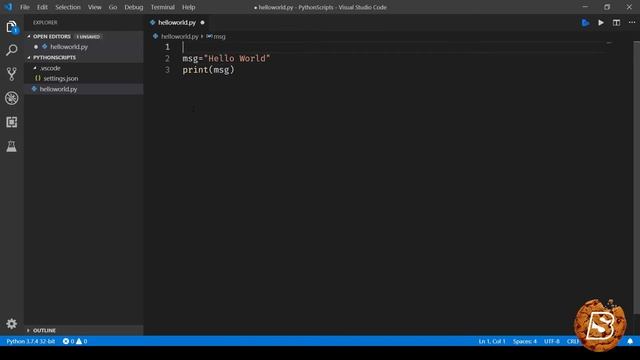Viewport: 640px width, 360px height.
Task: Click line number 3 in the gutter
Action: (167, 70)
